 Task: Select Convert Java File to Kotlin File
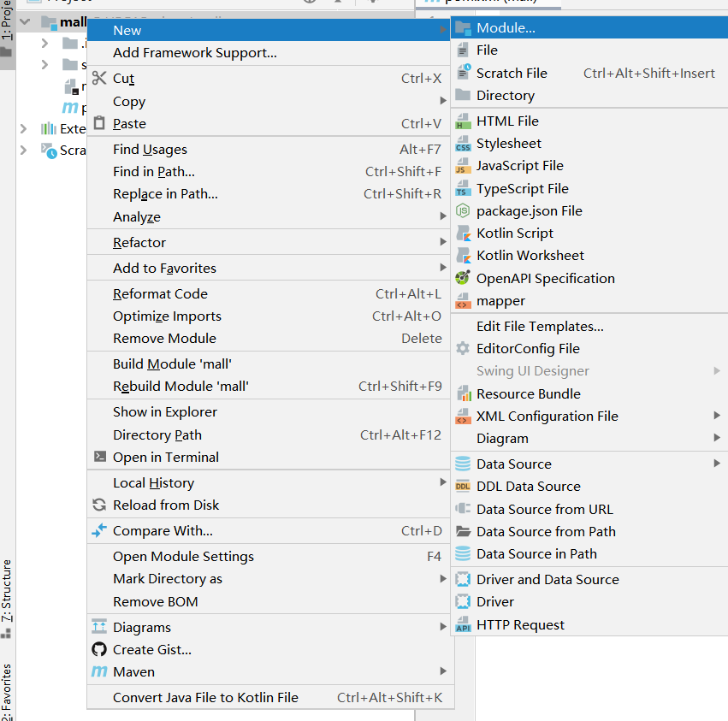coord(269,697)
